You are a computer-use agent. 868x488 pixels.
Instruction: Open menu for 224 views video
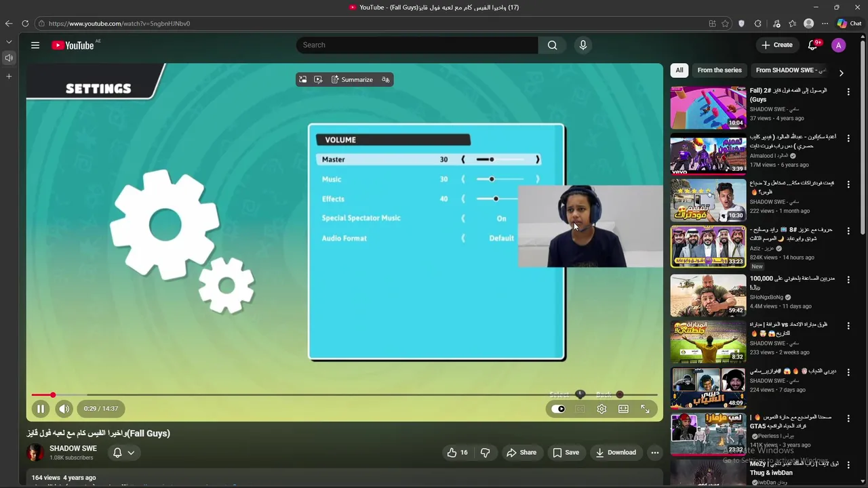[848, 373]
